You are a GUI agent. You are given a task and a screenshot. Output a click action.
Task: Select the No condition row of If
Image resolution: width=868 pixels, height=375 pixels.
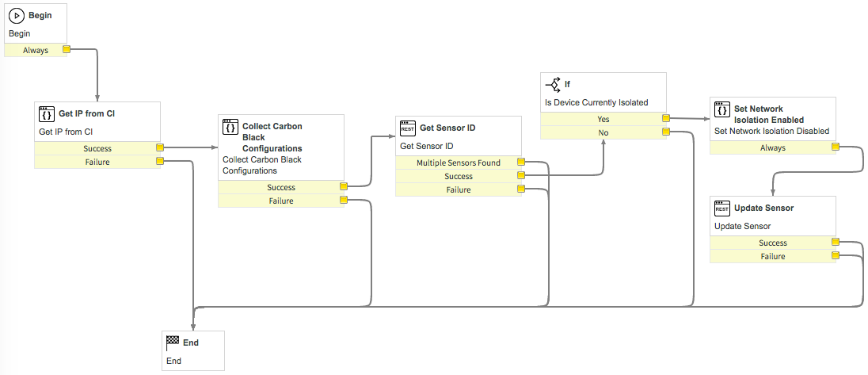(x=603, y=132)
